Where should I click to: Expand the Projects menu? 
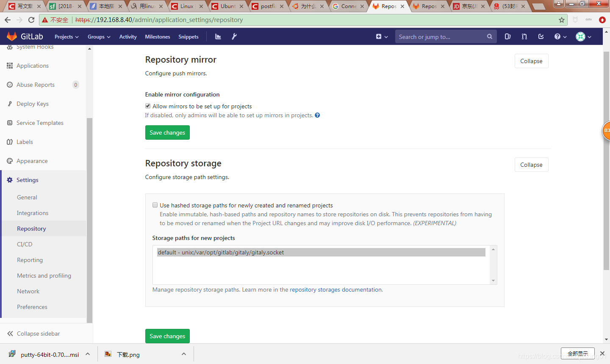(67, 37)
